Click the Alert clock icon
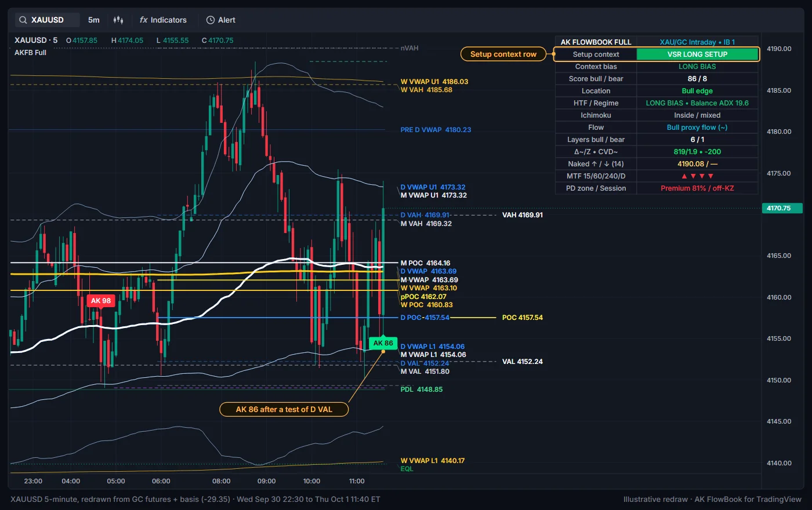The image size is (812, 510). 211,20
